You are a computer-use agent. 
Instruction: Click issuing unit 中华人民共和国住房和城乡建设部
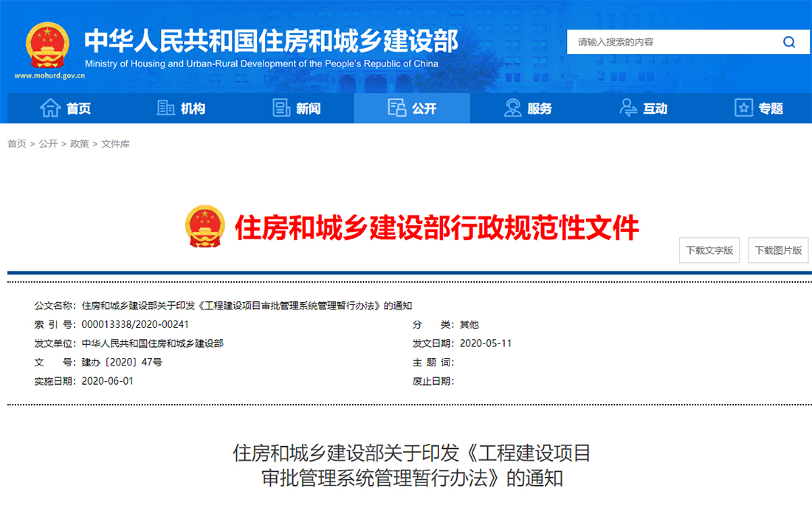152,343
